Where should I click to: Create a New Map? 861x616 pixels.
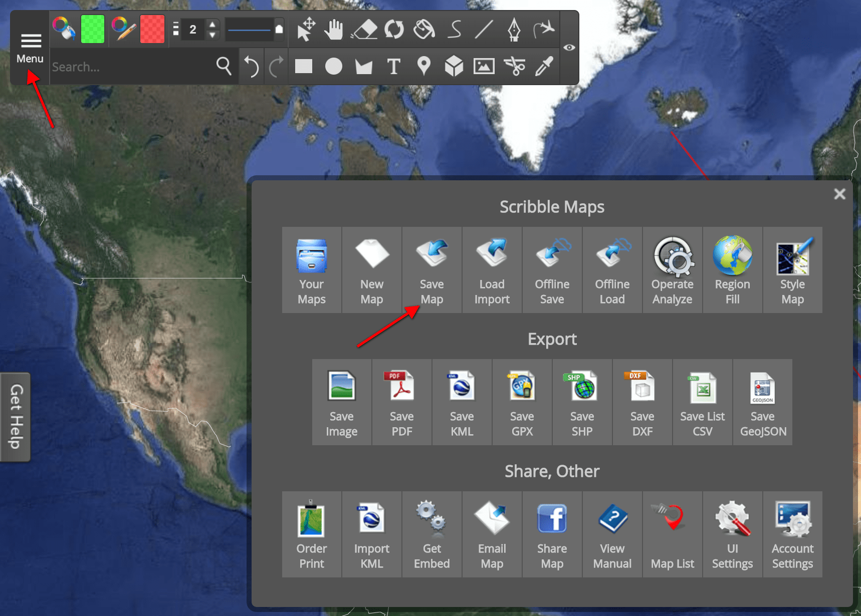(x=371, y=269)
